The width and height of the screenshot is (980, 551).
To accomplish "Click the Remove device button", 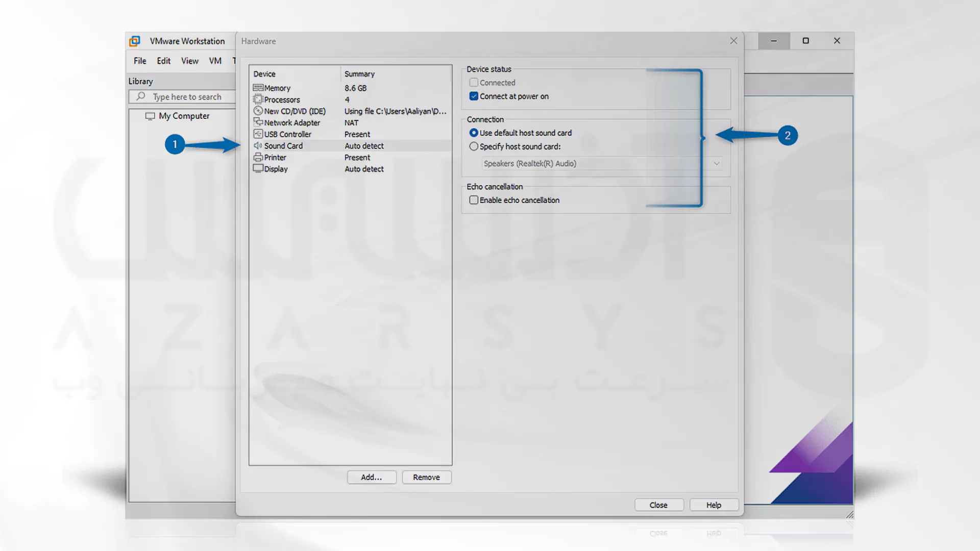I will pos(426,477).
